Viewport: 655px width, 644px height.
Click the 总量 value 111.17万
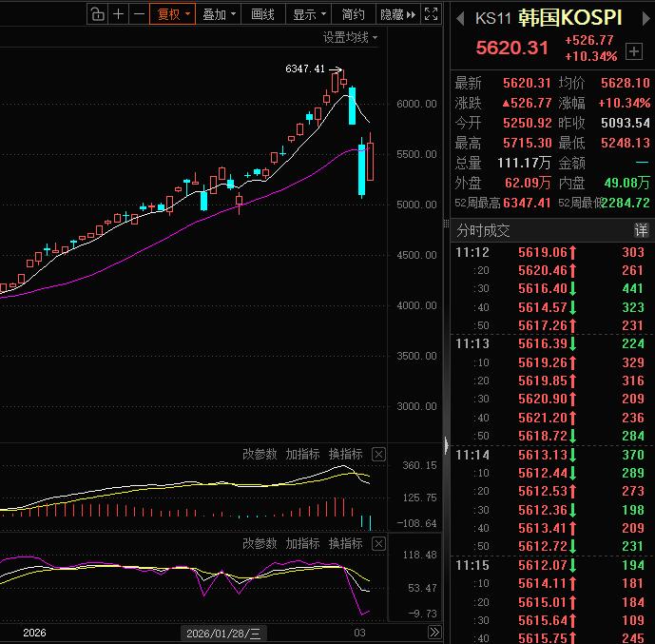pyautogui.click(x=524, y=163)
